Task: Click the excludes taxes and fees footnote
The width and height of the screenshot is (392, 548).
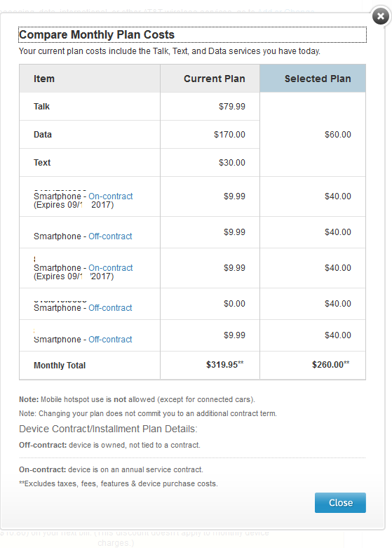Action: (x=118, y=483)
